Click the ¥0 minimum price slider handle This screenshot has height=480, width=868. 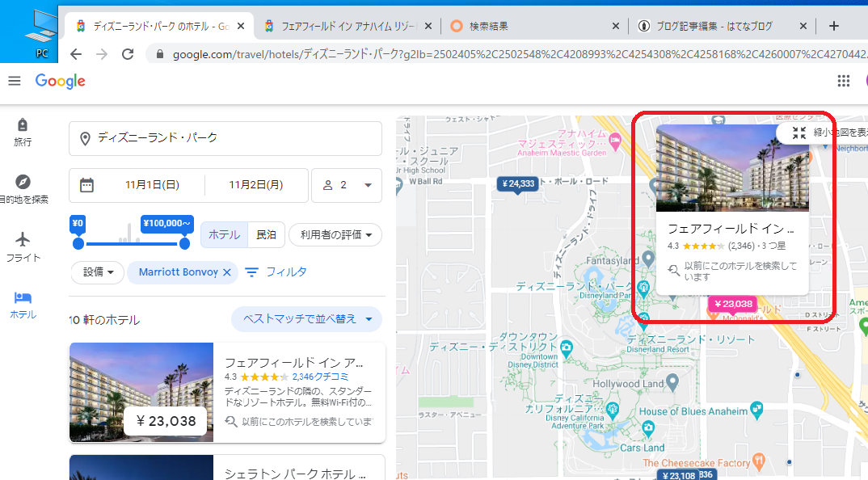point(78,243)
